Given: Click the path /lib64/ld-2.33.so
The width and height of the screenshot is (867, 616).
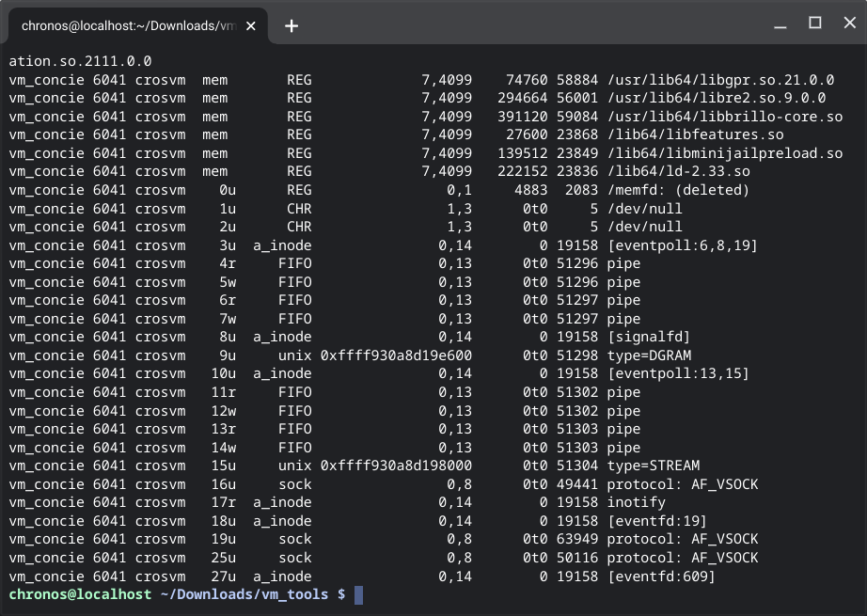Looking at the screenshot, I should [678, 171].
